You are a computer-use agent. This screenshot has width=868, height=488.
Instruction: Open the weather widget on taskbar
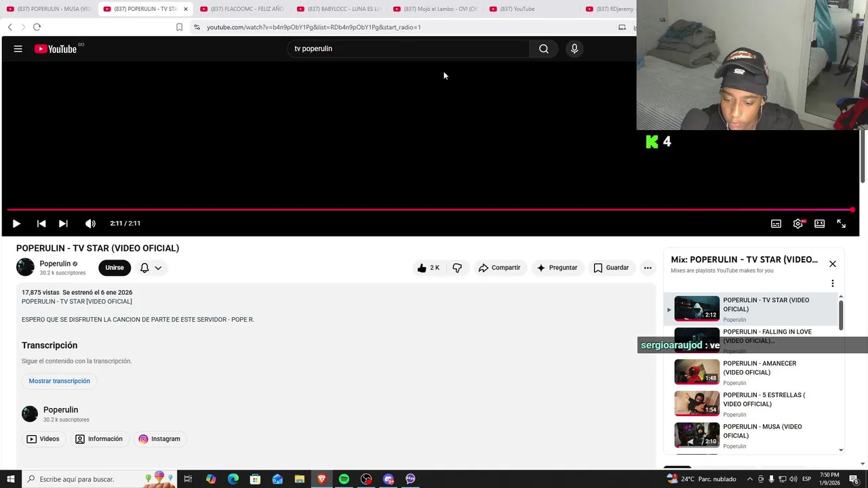[x=702, y=479]
